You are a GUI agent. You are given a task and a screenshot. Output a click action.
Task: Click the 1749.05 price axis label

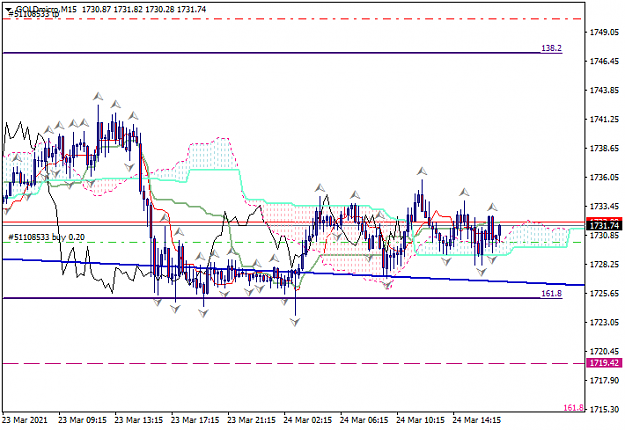click(604, 32)
